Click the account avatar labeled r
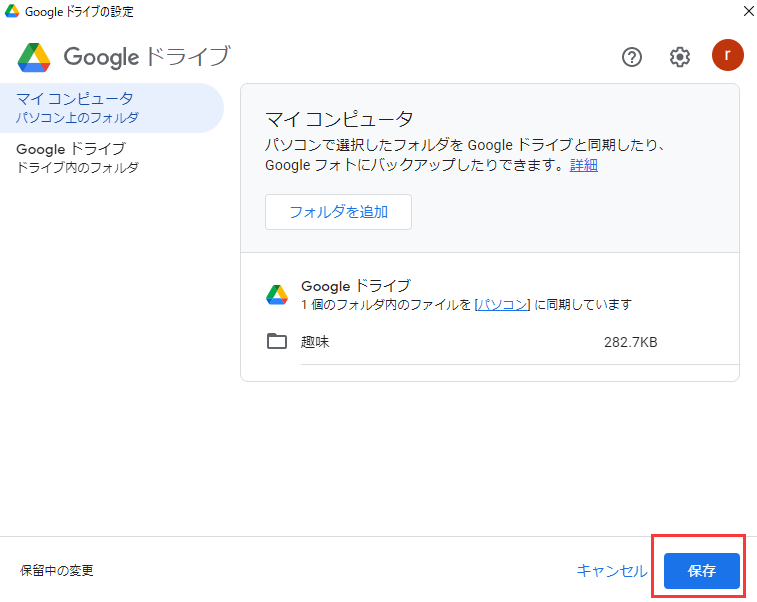 coord(727,56)
